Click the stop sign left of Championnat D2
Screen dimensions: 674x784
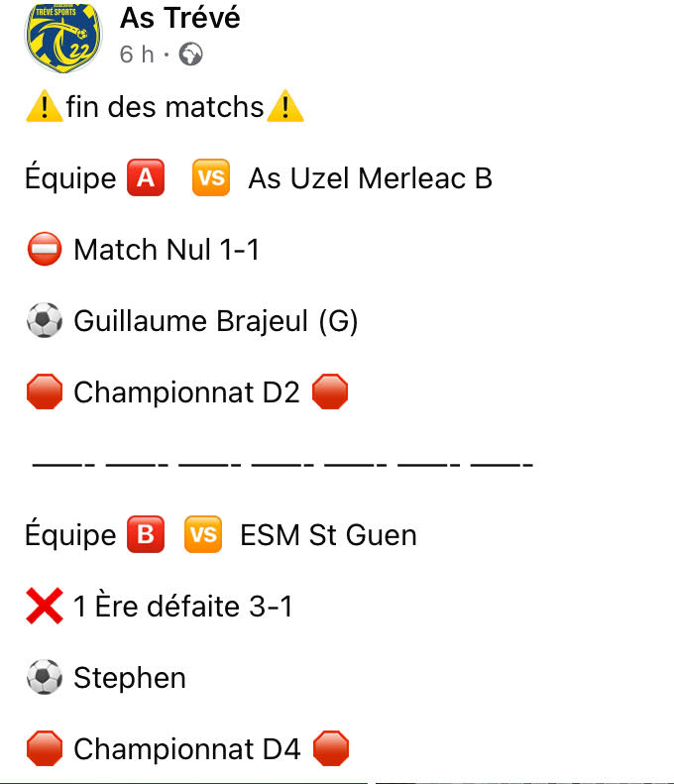44,392
